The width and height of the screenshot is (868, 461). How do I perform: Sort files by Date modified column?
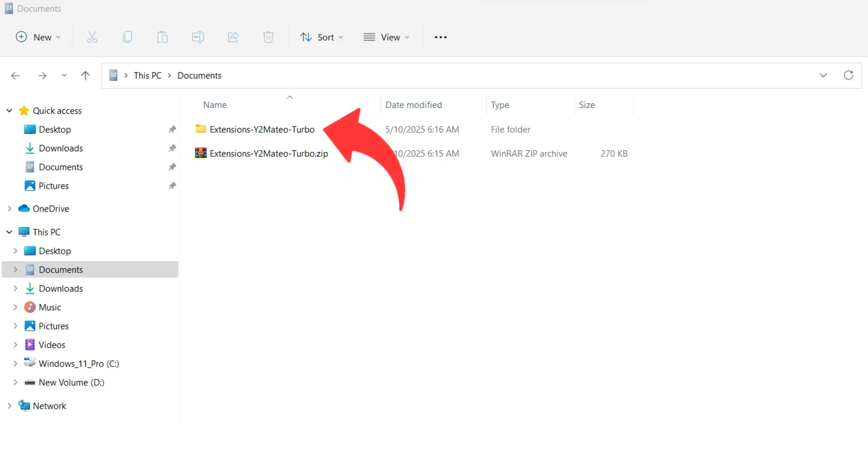click(413, 105)
